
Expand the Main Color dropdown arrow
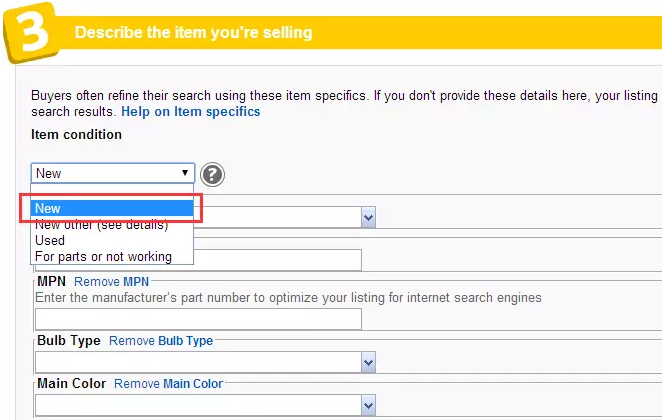pos(369,406)
